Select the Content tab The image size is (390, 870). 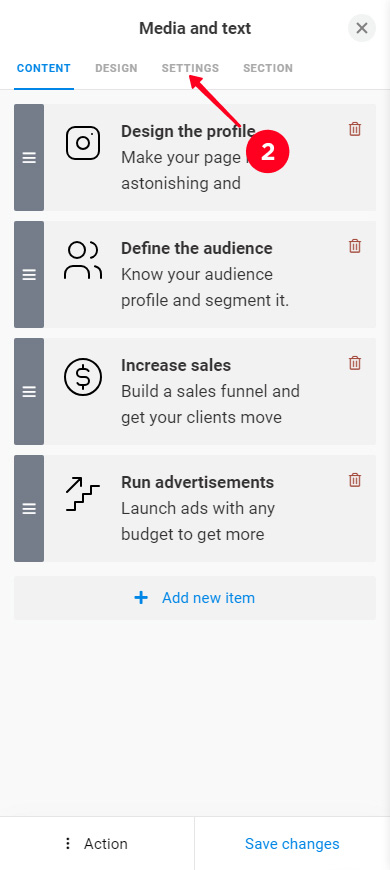click(x=44, y=68)
